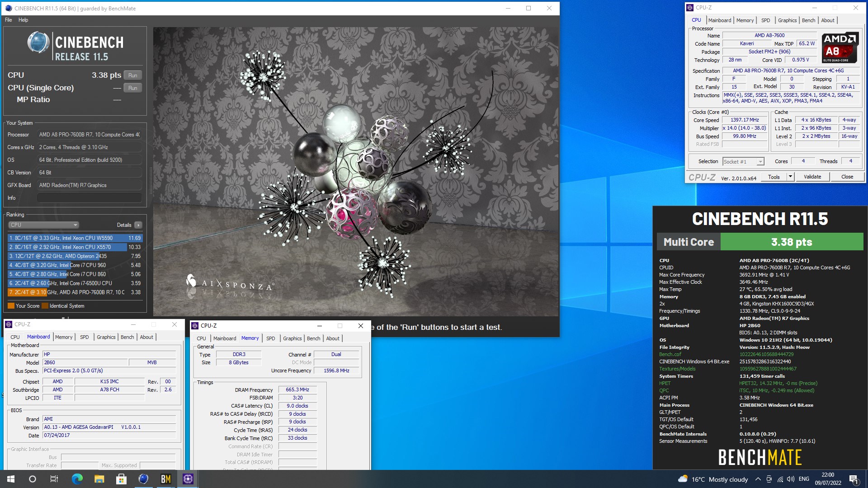Open File Explorer from the taskbar
Image resolution: width=868 pixels, height=488 pixels.
pyautogui.click(x=99, y=479)
